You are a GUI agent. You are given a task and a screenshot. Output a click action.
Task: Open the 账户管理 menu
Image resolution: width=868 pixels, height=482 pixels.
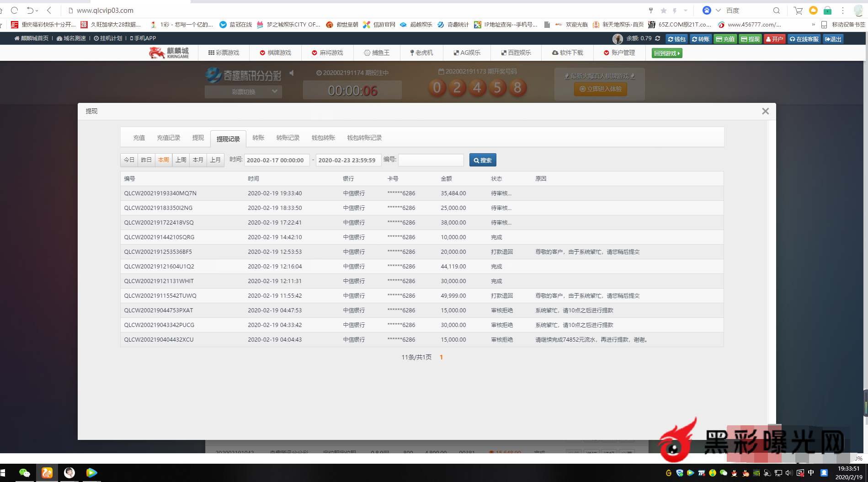tap(619, 53)
